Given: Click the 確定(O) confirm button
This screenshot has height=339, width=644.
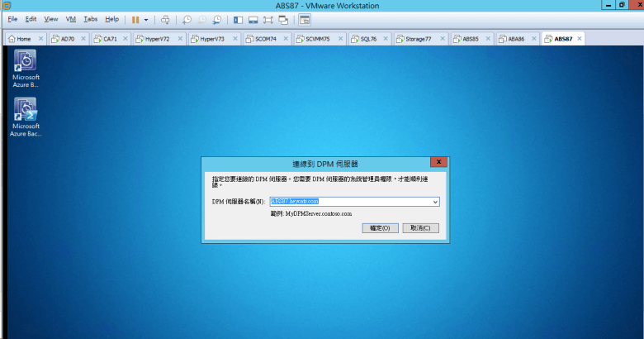Looking at the screenshot, I should [x=381, y=227].
